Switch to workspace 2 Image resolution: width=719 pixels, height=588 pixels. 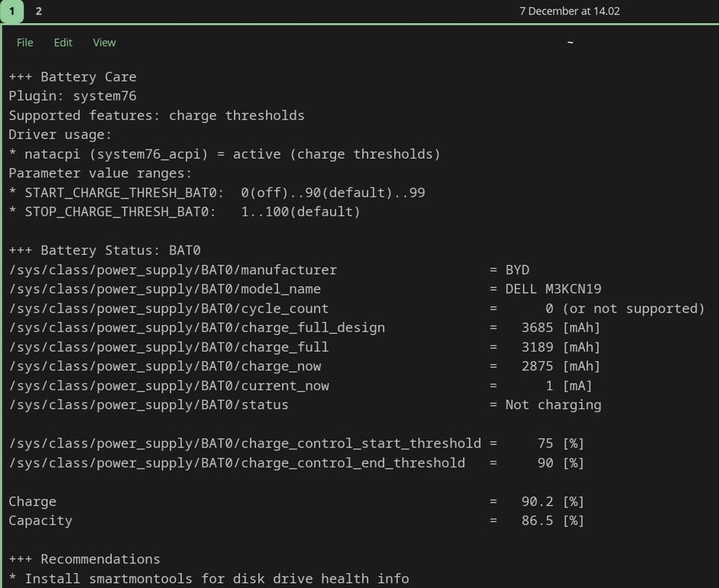(38, 11)
